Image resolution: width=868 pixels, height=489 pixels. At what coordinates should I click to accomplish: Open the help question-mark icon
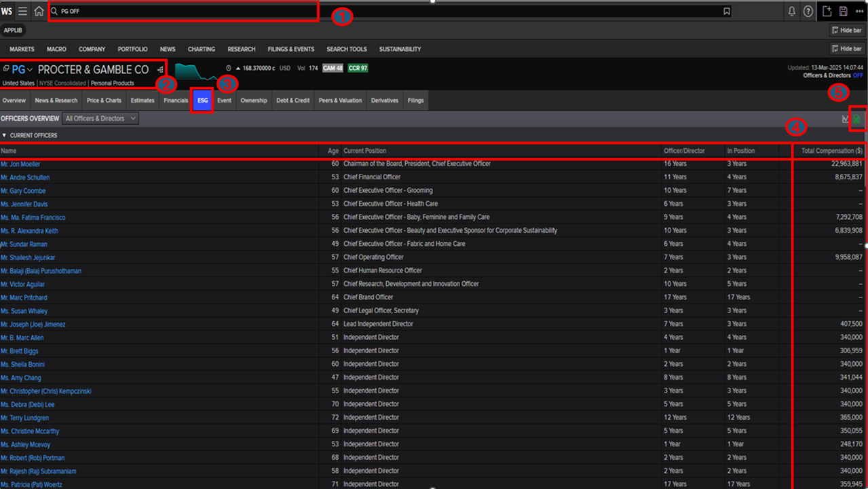[x=808, y=12]
